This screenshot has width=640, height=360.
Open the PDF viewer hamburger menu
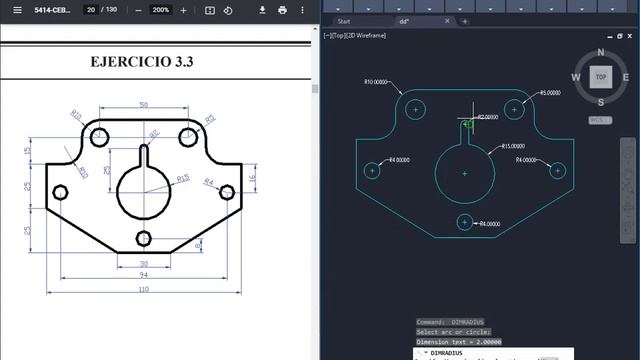point(17,10)
